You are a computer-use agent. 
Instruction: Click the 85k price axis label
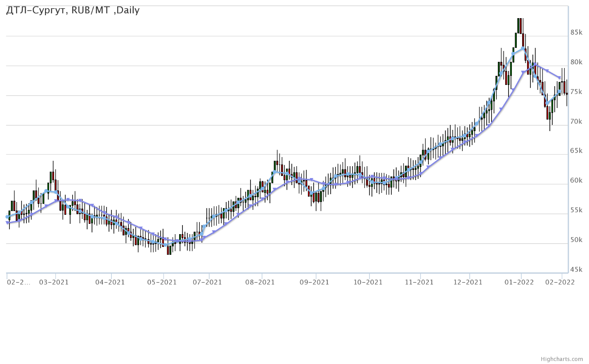coord(576,33)
